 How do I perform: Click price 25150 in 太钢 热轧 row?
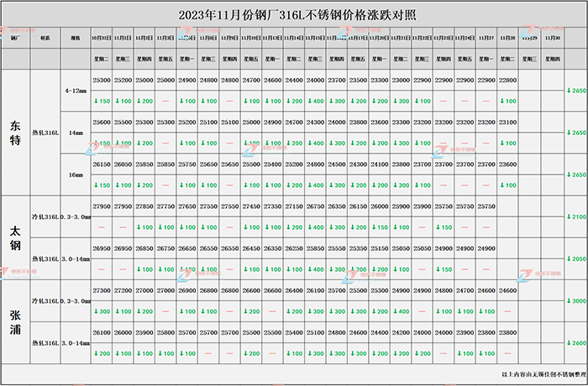tap(380, 248)
